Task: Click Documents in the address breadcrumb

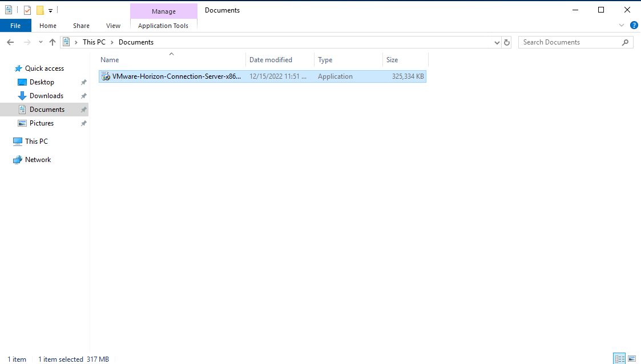Action: 136,42
